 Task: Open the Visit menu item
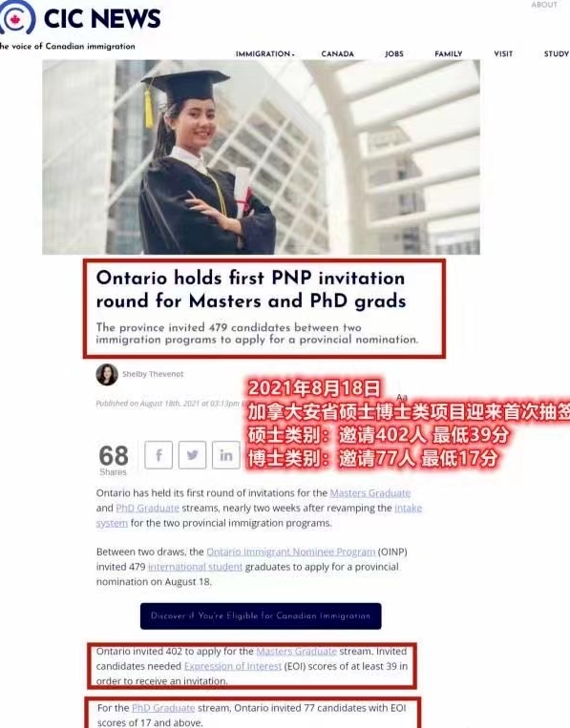pos(503,53)
